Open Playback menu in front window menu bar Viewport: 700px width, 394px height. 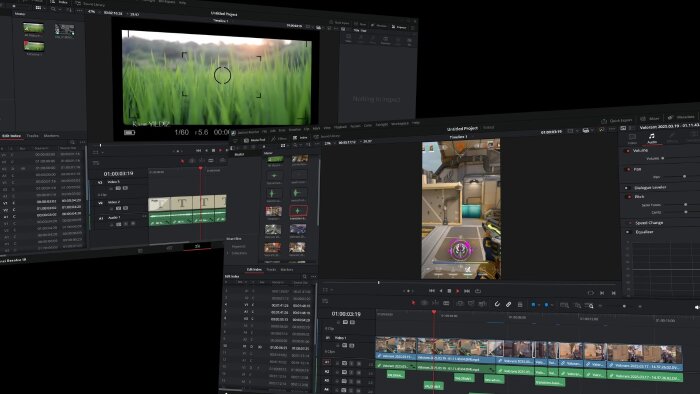click(340, 127)
